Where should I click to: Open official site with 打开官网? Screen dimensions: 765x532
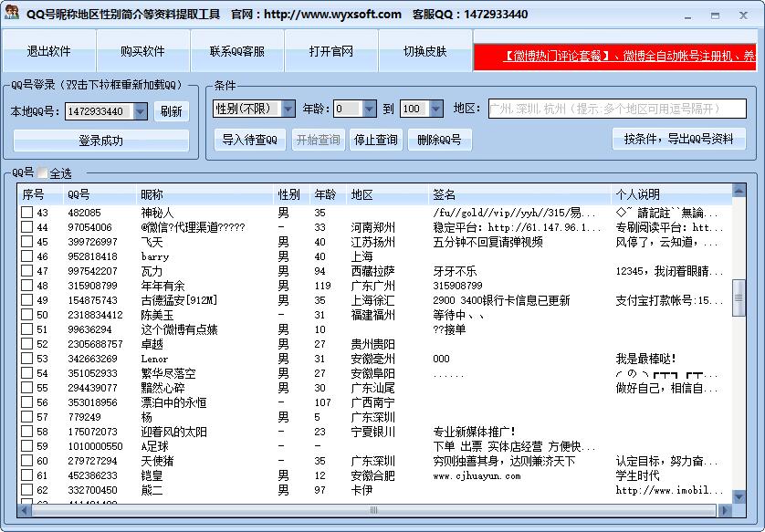click(331, 51)
